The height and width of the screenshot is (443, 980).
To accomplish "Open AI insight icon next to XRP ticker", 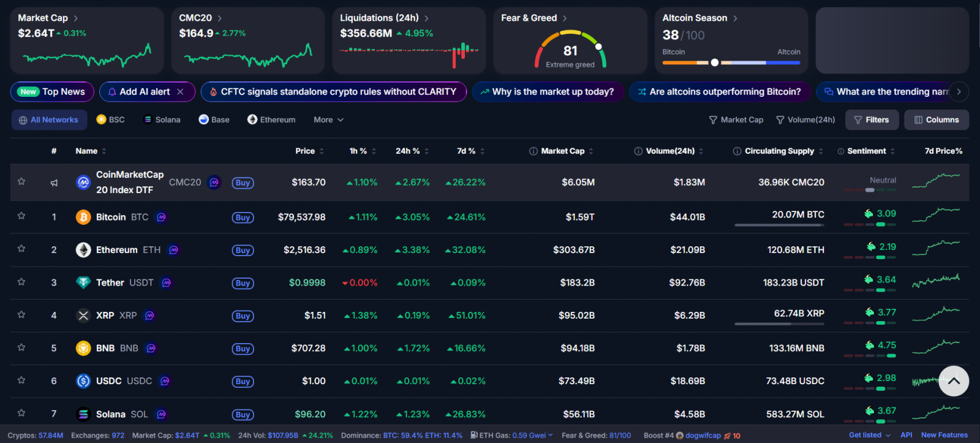I will click(x=149, y=316).
